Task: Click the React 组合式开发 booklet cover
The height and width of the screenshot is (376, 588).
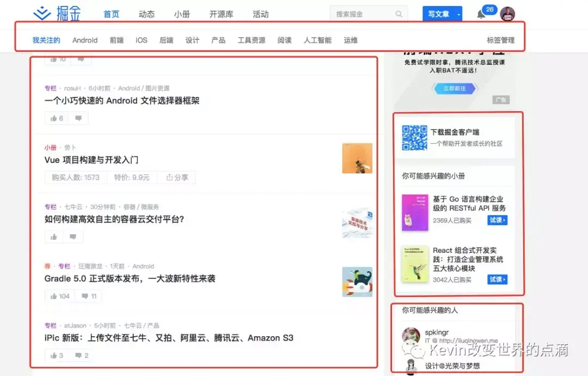Action: [415, 264]
